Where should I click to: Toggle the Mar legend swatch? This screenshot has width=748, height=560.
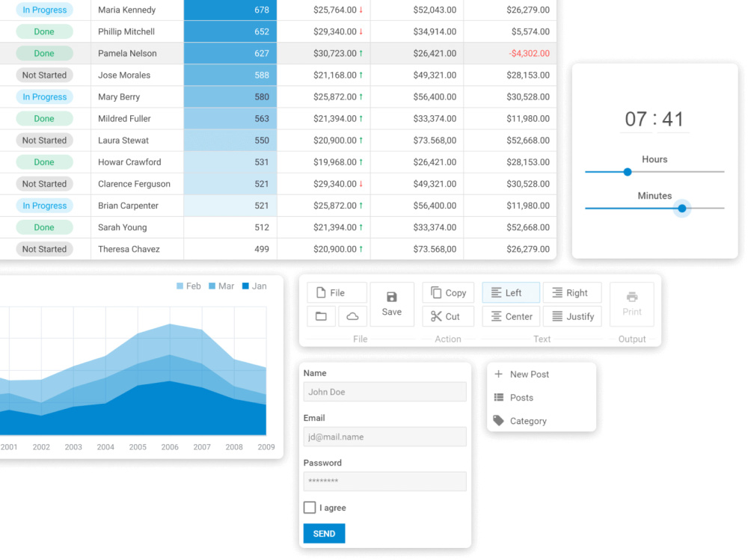pos(212,286)
